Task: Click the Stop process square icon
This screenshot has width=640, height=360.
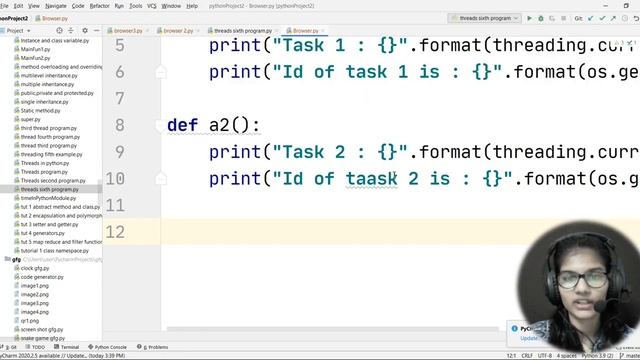Action: tap(563, 18)
